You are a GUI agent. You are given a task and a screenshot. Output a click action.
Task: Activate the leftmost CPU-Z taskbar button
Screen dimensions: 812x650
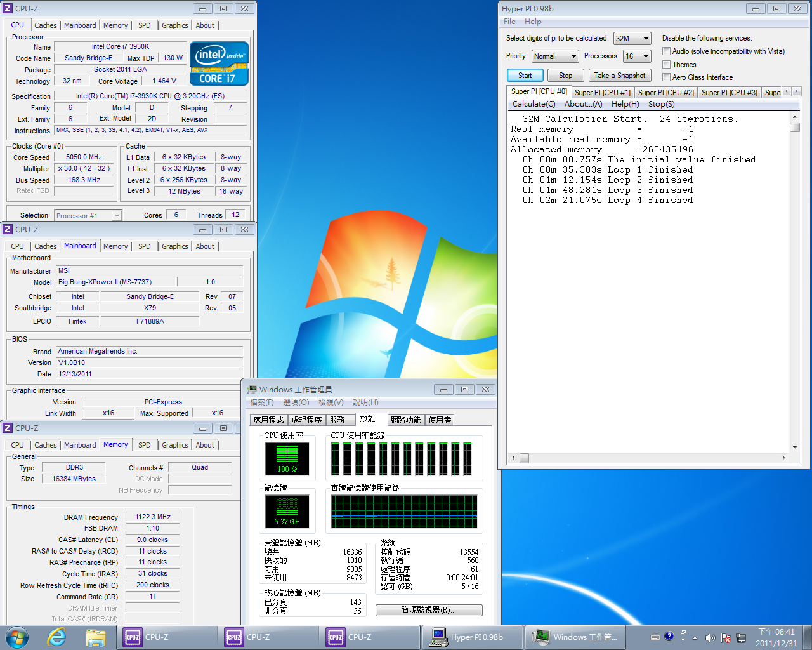click(x=167, y=637)
